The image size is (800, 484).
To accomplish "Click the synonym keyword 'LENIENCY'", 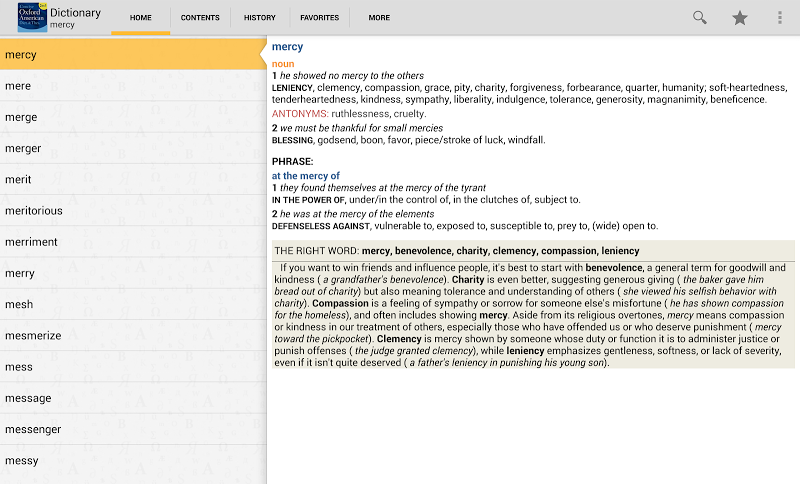I will tap(292, 88).
